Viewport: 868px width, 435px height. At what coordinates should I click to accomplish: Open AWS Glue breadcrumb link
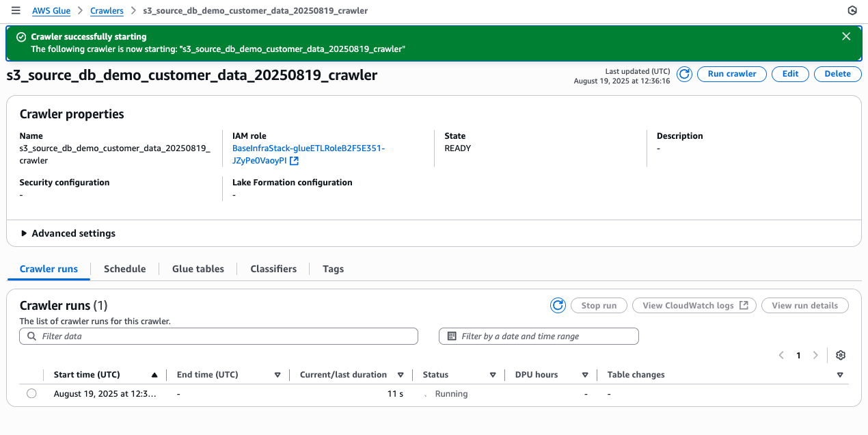(51, 11)
